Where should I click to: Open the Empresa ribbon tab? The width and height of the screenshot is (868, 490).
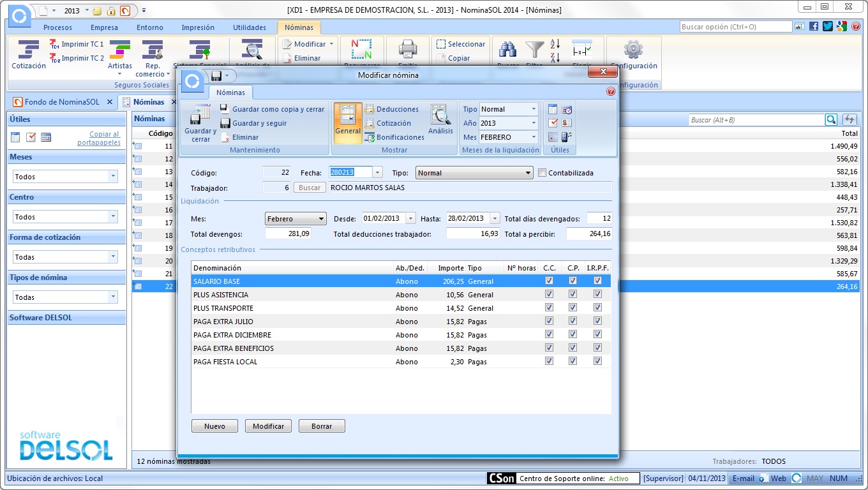[104, 27]
